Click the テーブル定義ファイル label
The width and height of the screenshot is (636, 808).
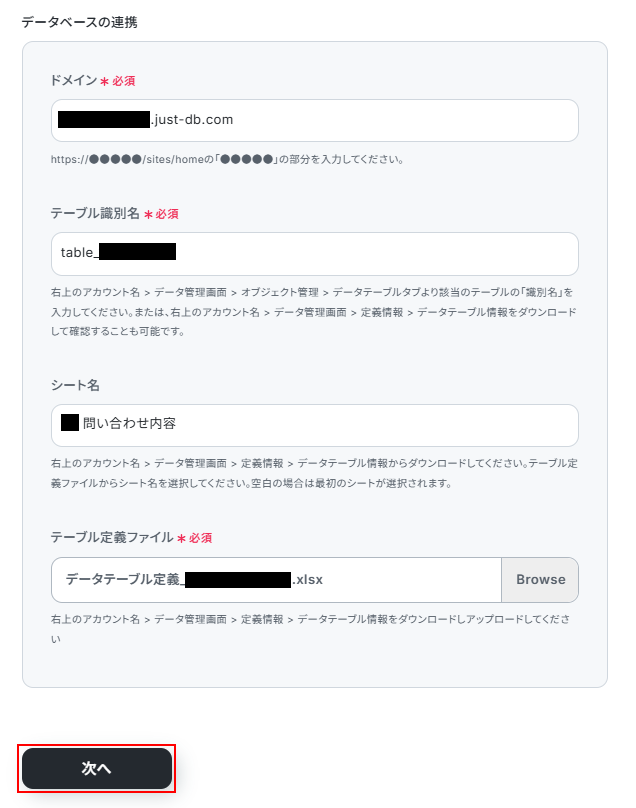coord(111,538)
